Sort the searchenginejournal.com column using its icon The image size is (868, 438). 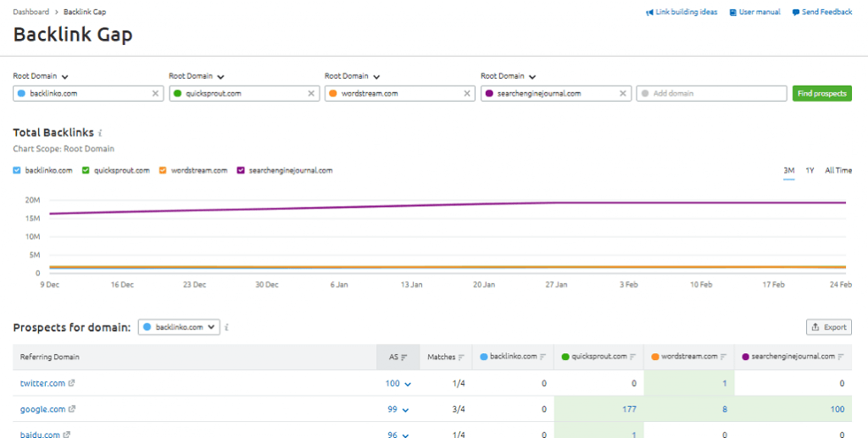tap(841, 357)
